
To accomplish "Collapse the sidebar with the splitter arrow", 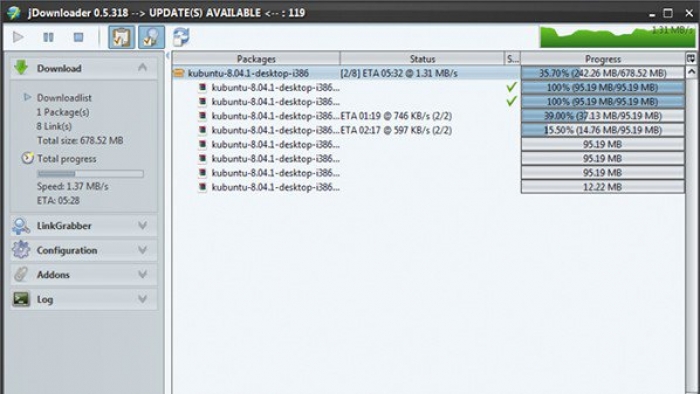I will [168, 56].
